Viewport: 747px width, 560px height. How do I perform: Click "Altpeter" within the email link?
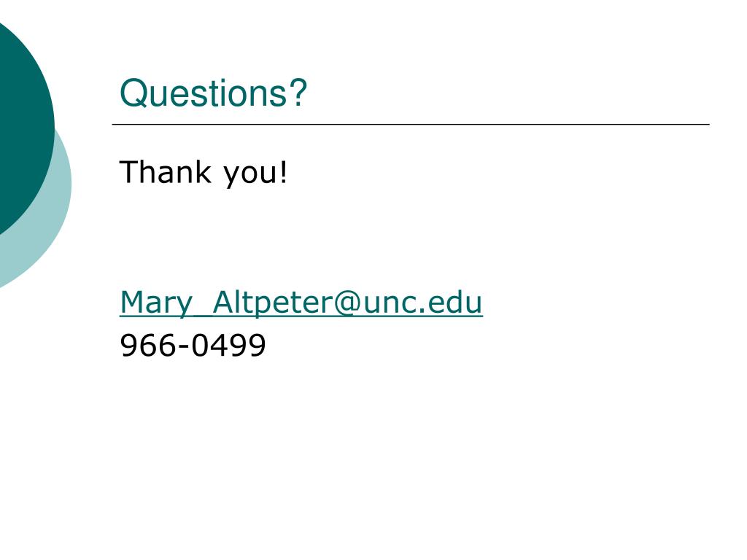click(272, 303)
